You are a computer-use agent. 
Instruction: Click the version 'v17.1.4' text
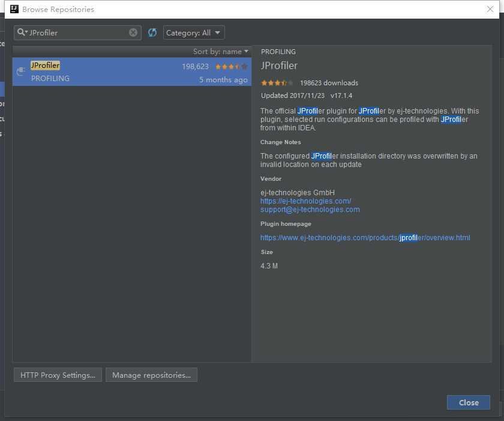coord(341,95)
